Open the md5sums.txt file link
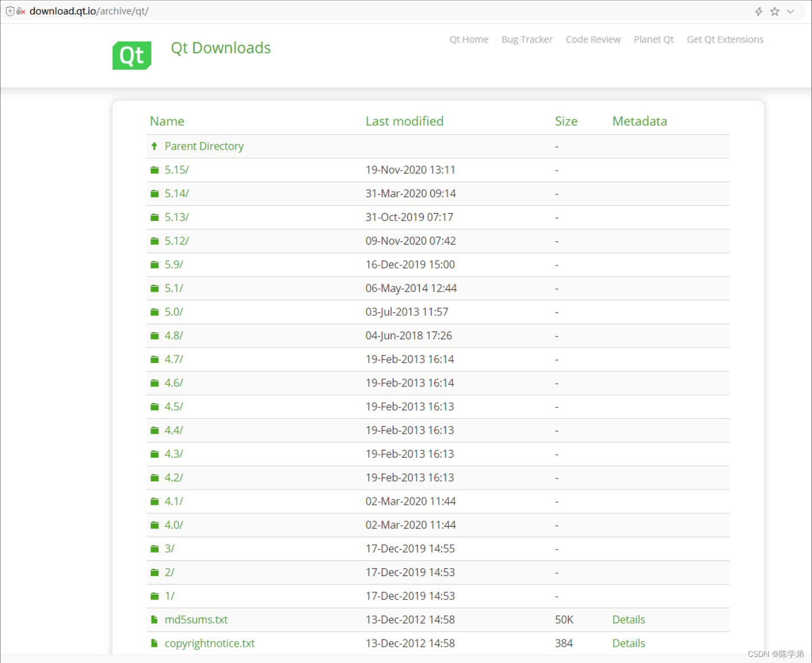Viewport: 812px width, 663px height. [x=196, y=620]
